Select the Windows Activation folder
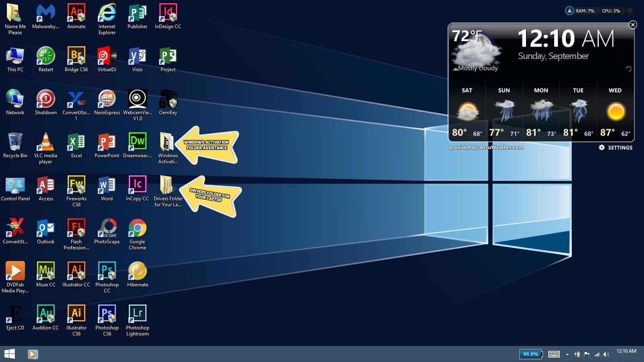Screen dimensions: 644x362 tap(168, 148)
